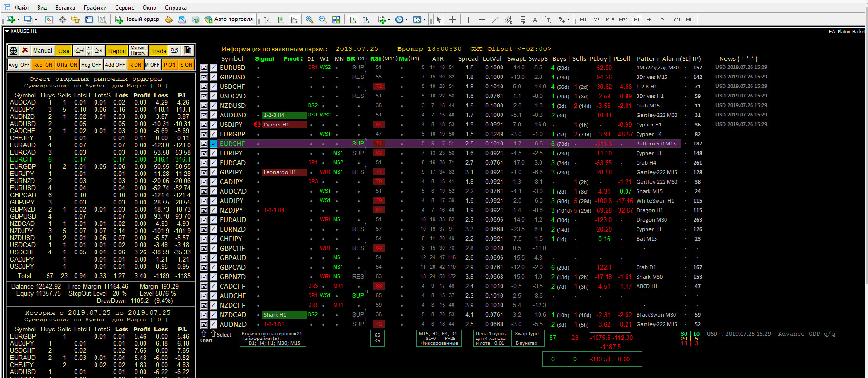Switch chart to candlesticks icon

tap(280, 19)
